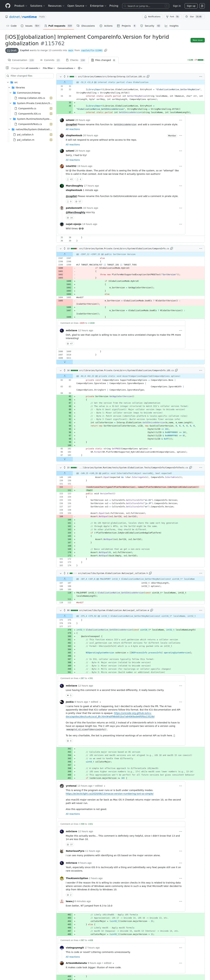Open options menu for Interop.Collation.iOS.cs diff
210x980 pixels.
click(201, 76)
